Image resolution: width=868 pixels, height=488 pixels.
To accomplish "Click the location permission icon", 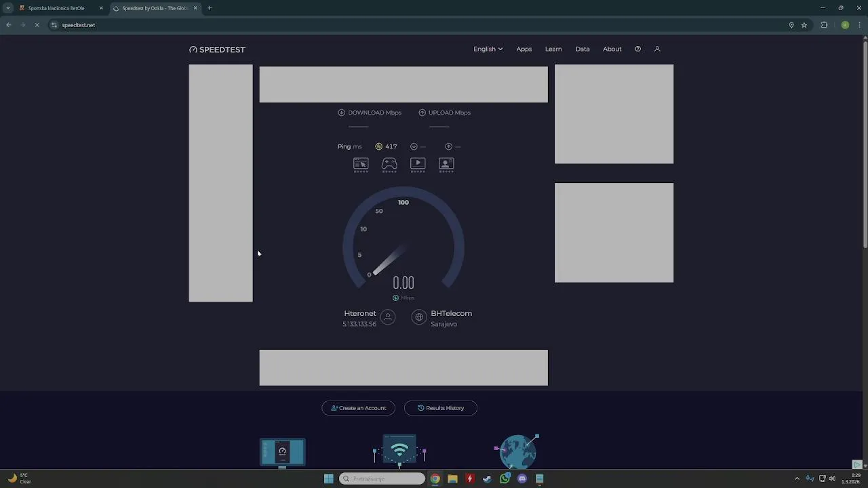I will tap(791, 25).
